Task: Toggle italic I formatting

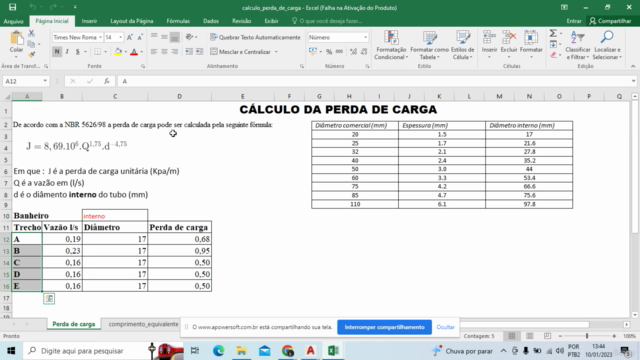Action: (x=67, y=52)
